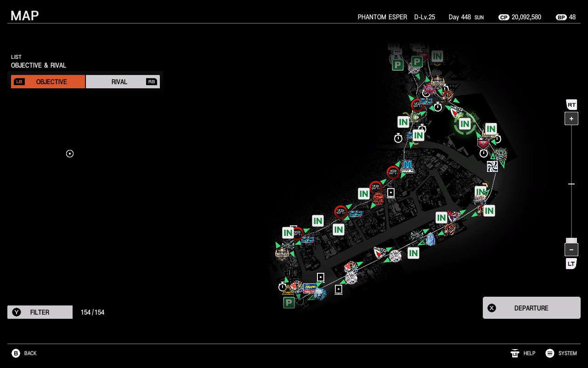Click the D-Lv.25 level text
Screen dimensions: 588x368
point(424,17)
